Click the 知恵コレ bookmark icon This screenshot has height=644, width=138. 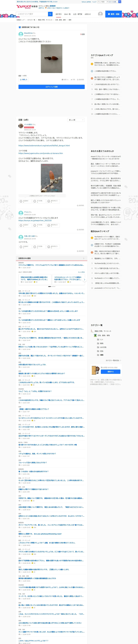point(65,80)
